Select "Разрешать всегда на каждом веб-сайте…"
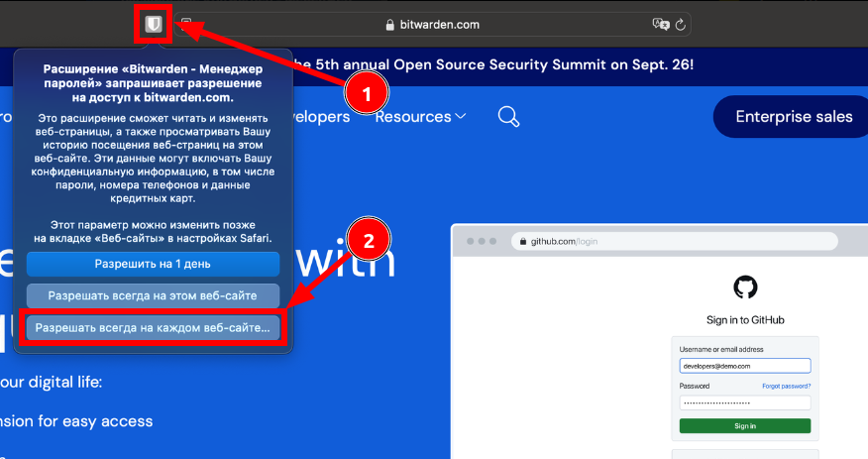868x459 pixels. tap(153, 328)
